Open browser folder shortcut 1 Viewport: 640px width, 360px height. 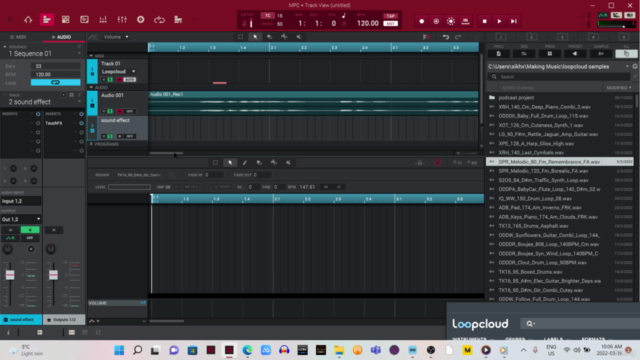pos(501,37)
